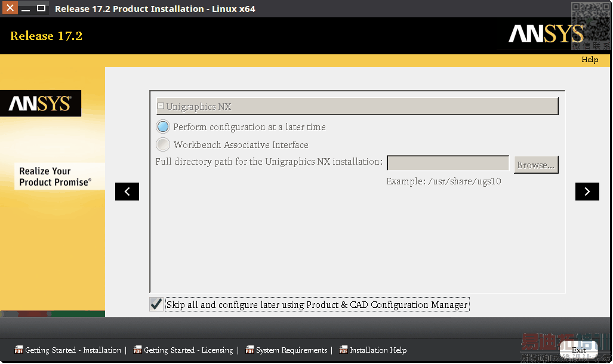Uncheck 'Skip all and configure later' checkbox

coord(156,304)
